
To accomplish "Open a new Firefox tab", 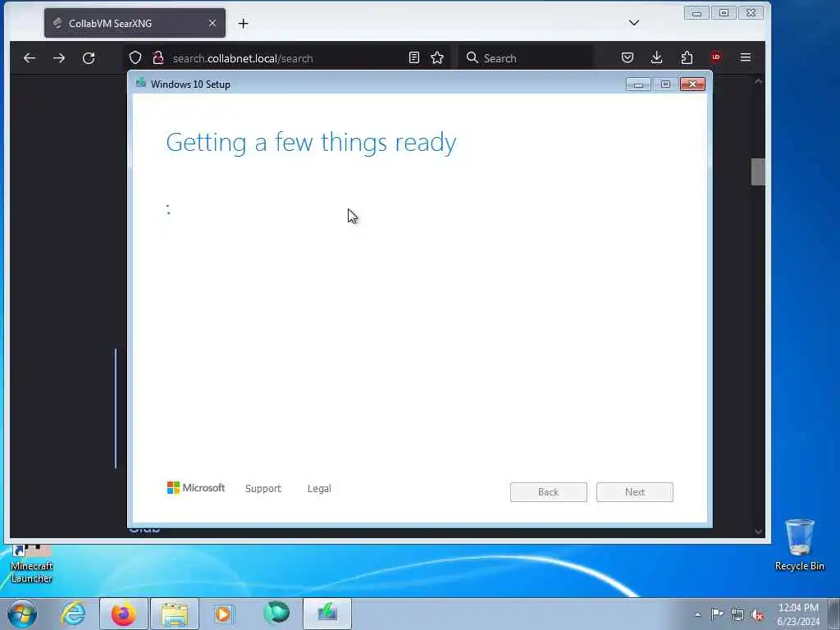I will 243,23.
